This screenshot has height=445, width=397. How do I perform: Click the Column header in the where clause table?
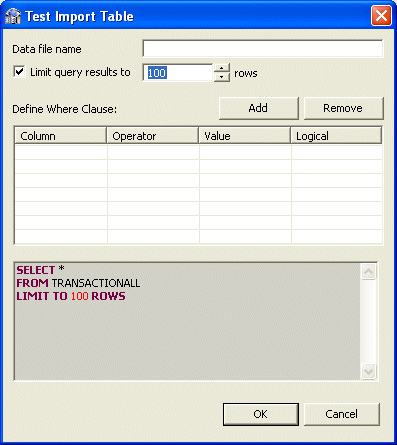pyautogui.click(x=61, y=136)
